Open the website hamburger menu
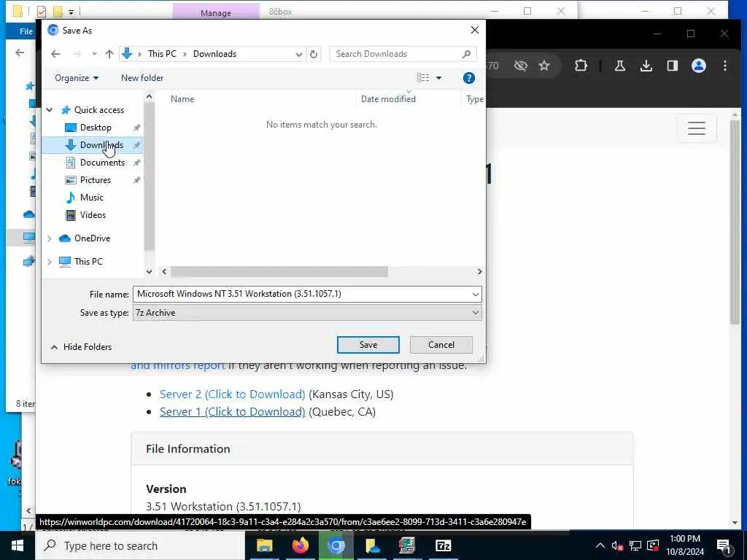Viewport: 747px width, 560px height. point(696,128)
